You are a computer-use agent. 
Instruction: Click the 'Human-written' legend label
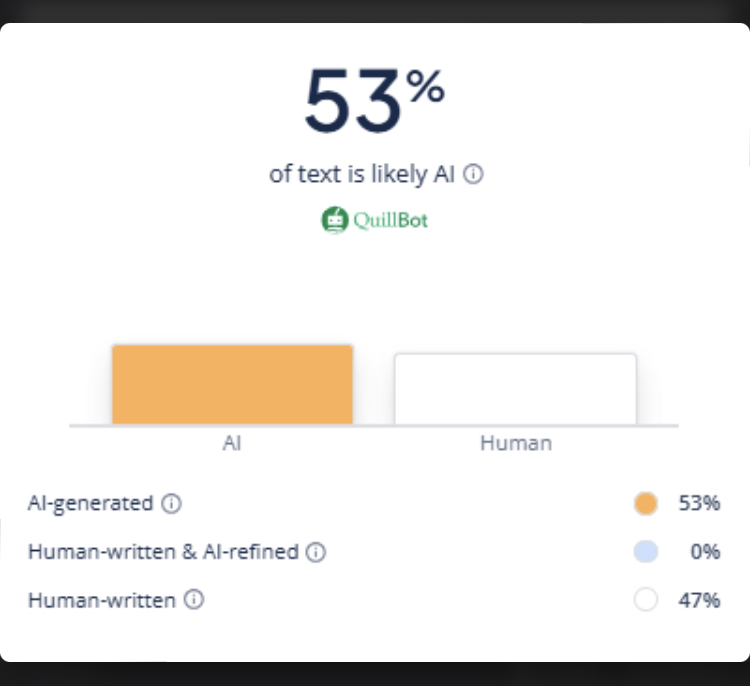click(x=102, y=600)
